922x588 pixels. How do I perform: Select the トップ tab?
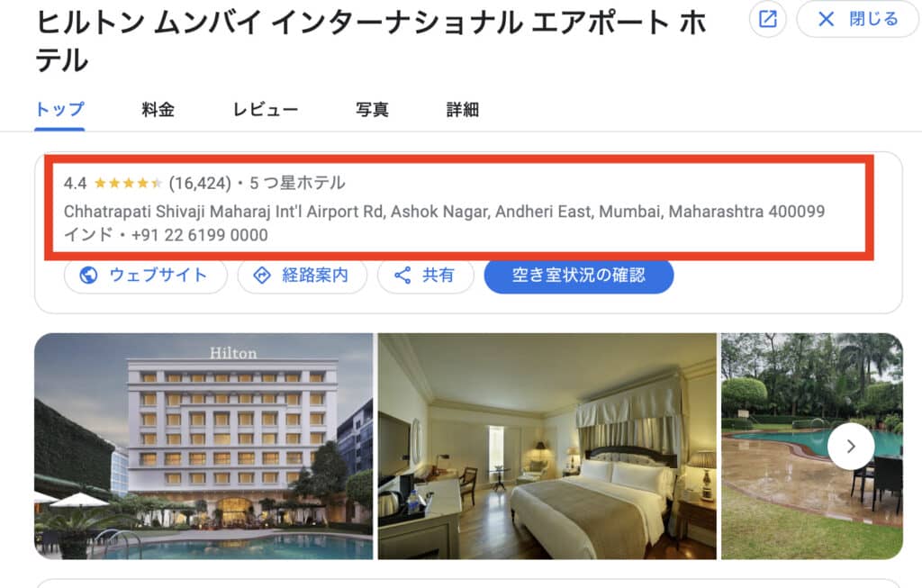pyautogui.click(x=59, y=109)
